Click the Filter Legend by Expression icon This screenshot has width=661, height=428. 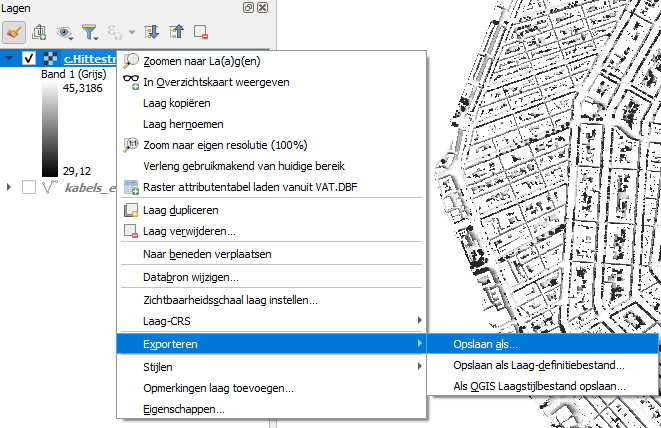click(x=114, y=32)
